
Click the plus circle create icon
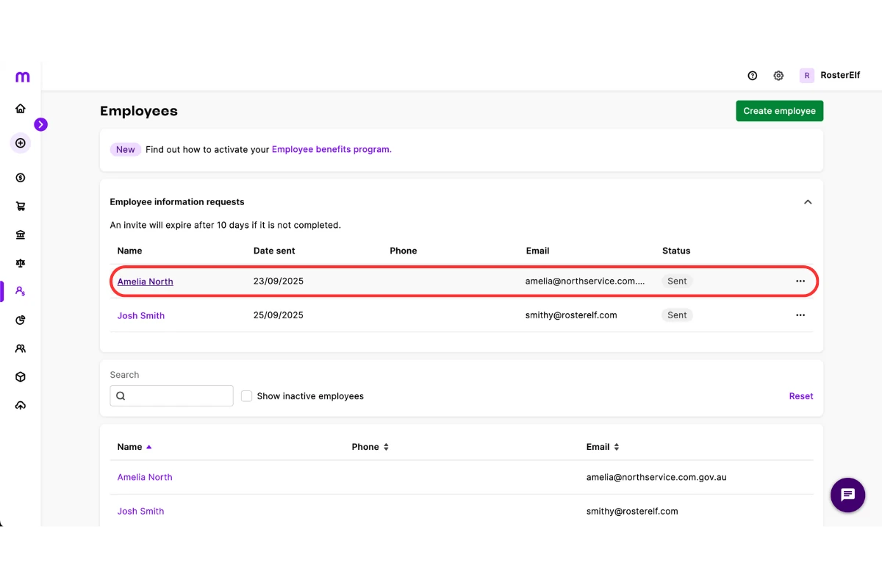click(21, 143)
